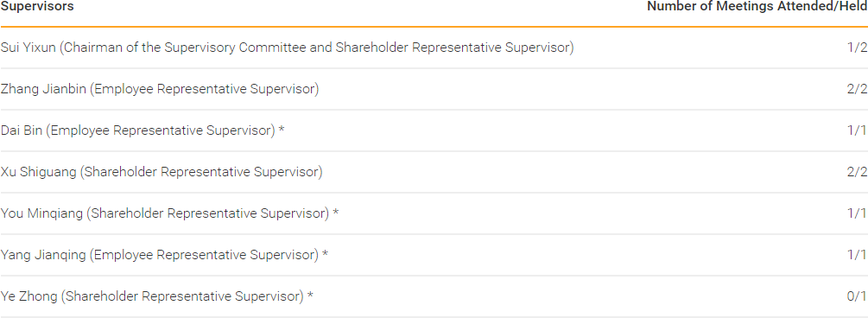Click the asterisk after You Minqiang's title
This screenshot has width=868, height=318.
point(336,213)
